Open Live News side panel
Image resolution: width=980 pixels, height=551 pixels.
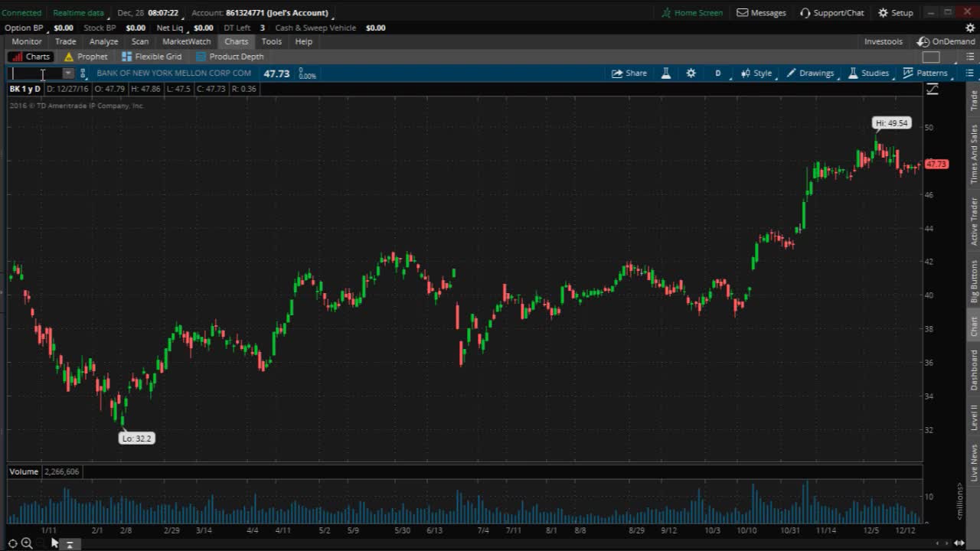974,462
